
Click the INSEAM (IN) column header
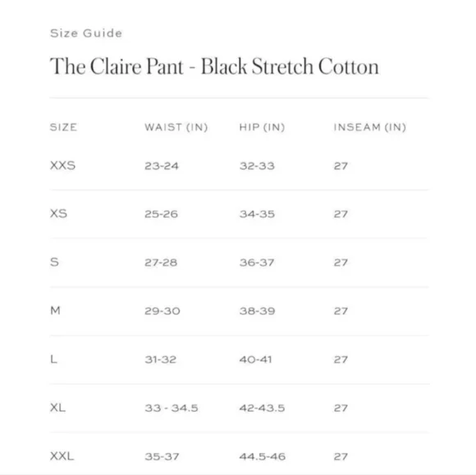pos(370,127)
